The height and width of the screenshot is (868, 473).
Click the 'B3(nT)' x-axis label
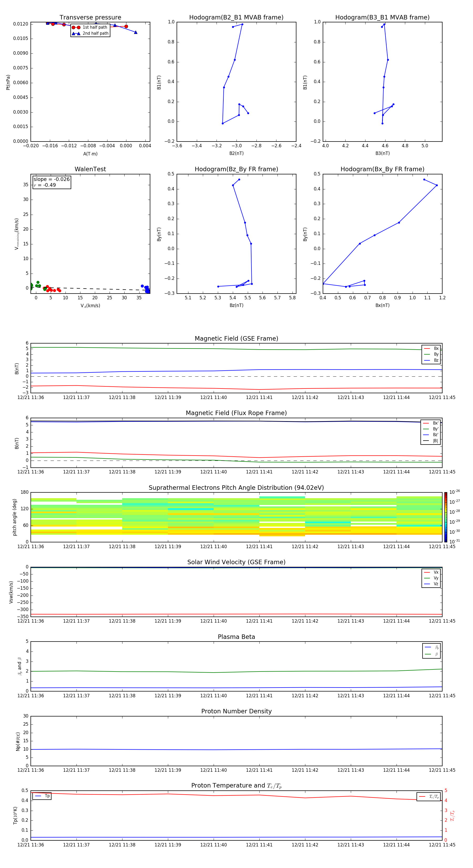(382, 153)
